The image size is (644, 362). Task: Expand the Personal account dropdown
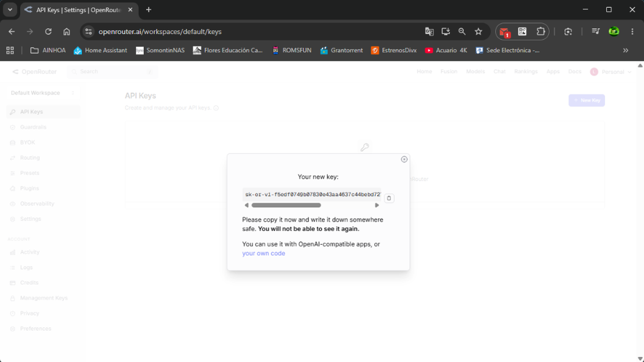pyautogui.click(x=611, y=72)
